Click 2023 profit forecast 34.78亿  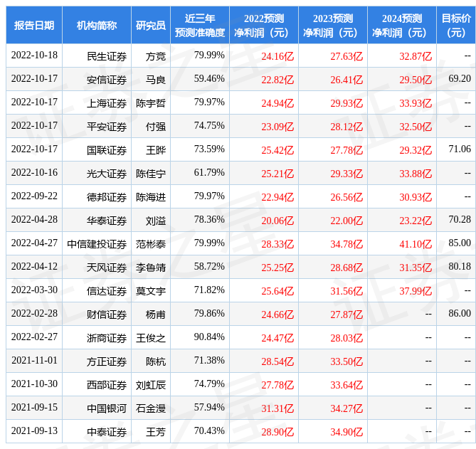pos(347,244)
